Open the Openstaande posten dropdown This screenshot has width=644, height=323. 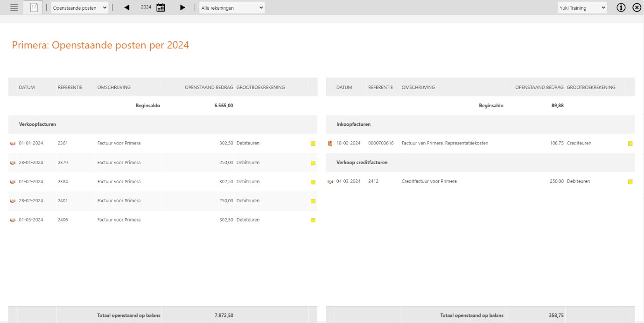click(x=79, y=7)
